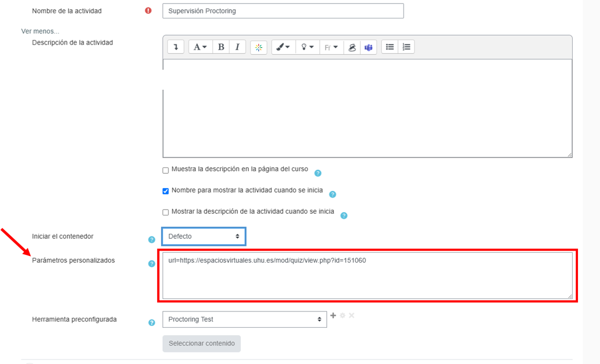Click the Microsoft Teams toolbar icon
The width and height of the screenshot is (600, 364).
[368, 47]
